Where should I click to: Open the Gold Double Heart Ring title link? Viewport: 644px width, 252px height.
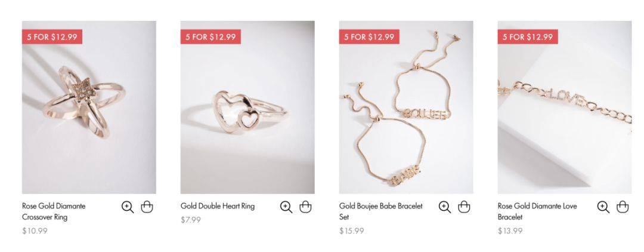tap(218, 206)
